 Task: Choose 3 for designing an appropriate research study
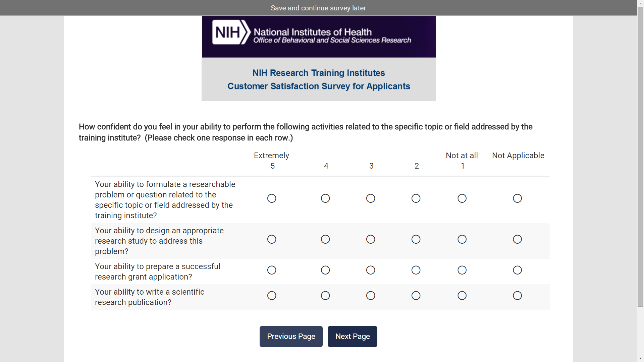point(371,239)
